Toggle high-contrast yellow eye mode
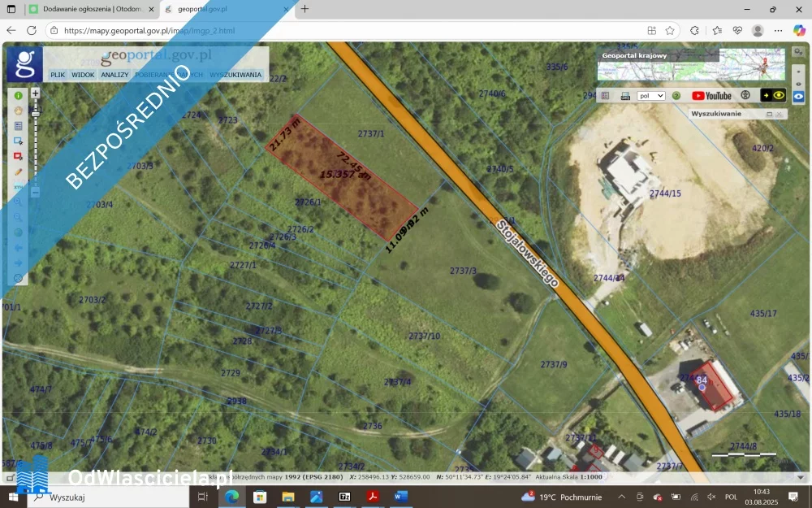Screen dimensions: 812x508 coord(773,95)
